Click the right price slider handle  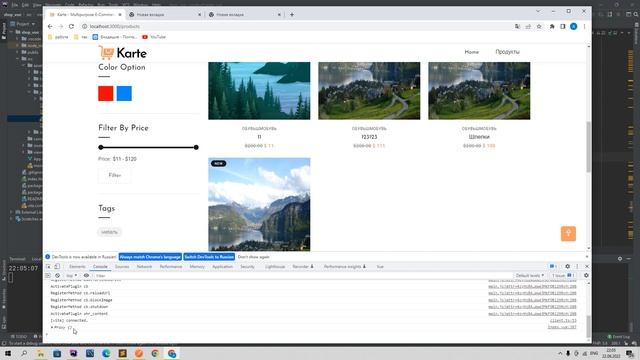point(196,147)
